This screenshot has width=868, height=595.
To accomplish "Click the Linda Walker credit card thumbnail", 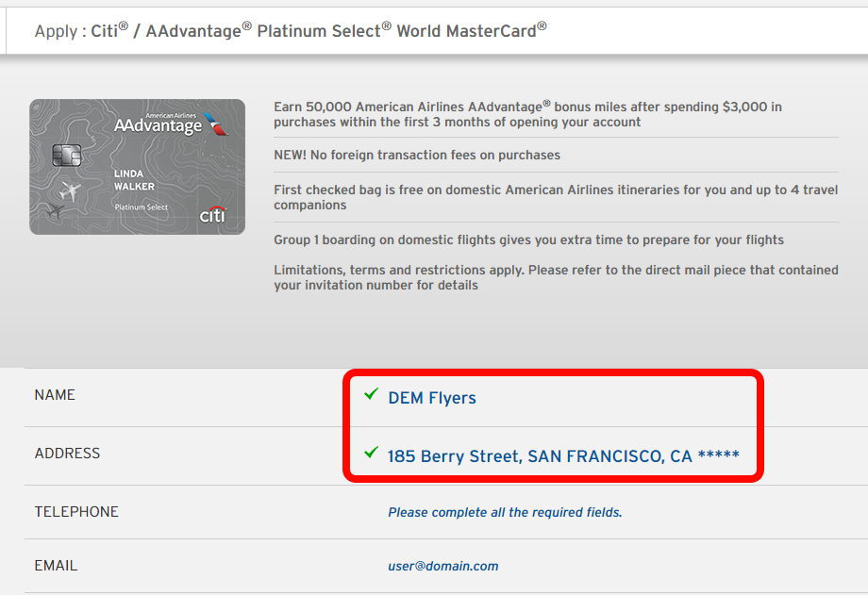I will pos(137,167).
